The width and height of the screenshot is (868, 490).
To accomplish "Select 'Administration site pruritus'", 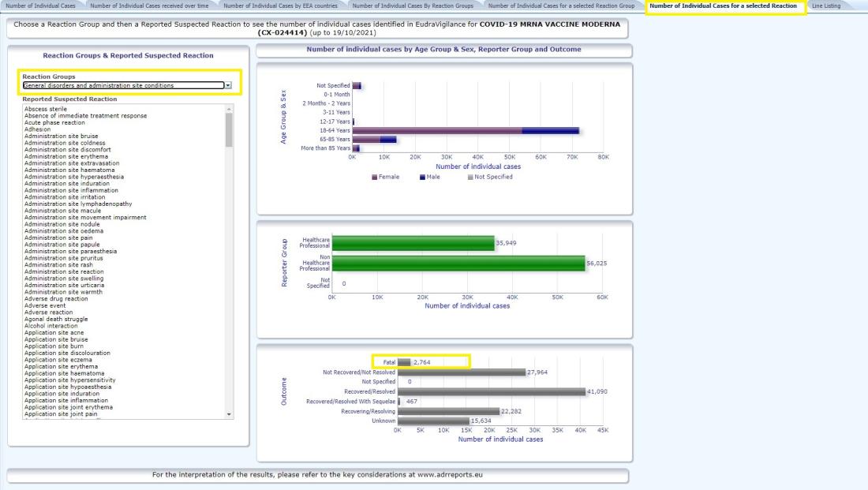I will [64, 258].
